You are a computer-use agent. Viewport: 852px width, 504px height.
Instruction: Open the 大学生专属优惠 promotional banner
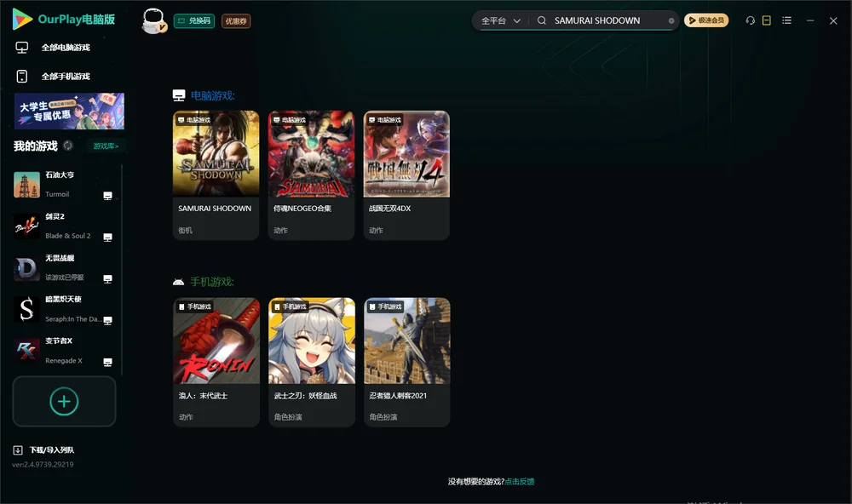click(x=70, y=112)
